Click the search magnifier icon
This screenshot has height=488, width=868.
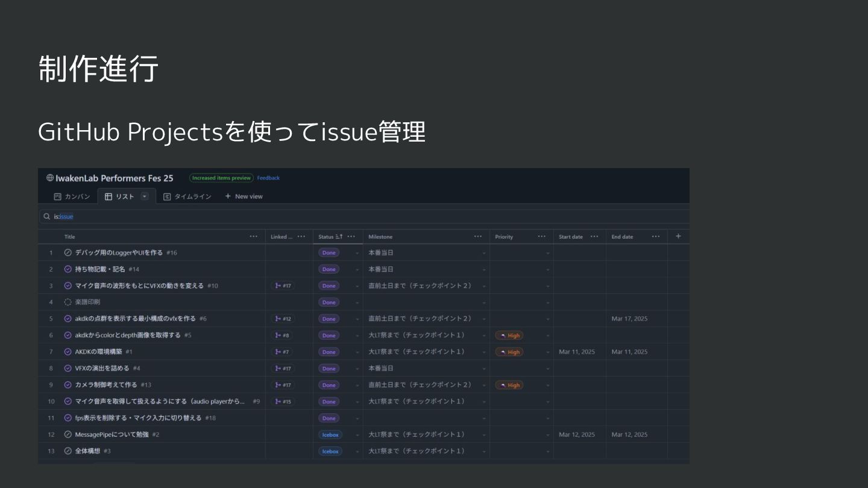click(x=47, y=216)
